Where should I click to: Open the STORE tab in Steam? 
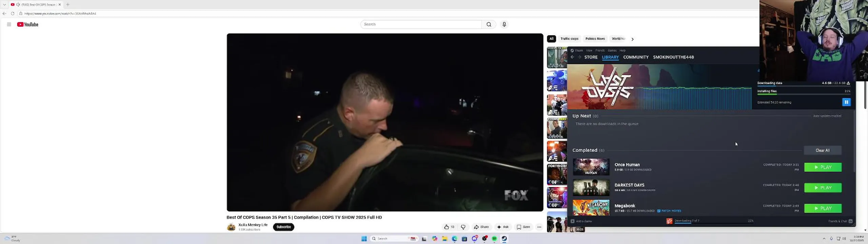coord(591,57)
